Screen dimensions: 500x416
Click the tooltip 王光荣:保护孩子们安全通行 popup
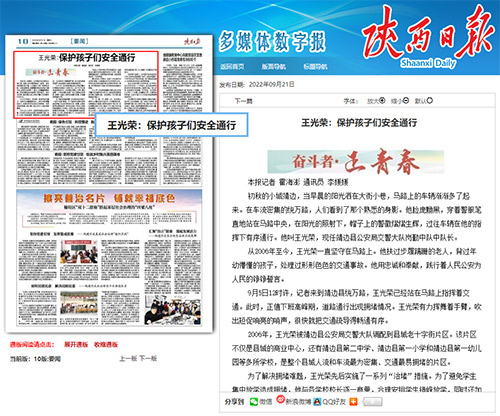172,125
